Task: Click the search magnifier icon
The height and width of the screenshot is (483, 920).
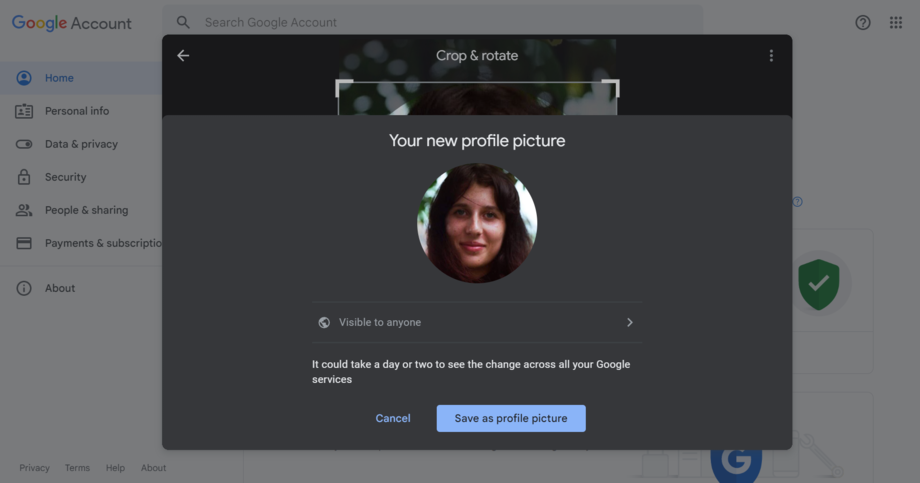Action: click(x=183, y=22)
